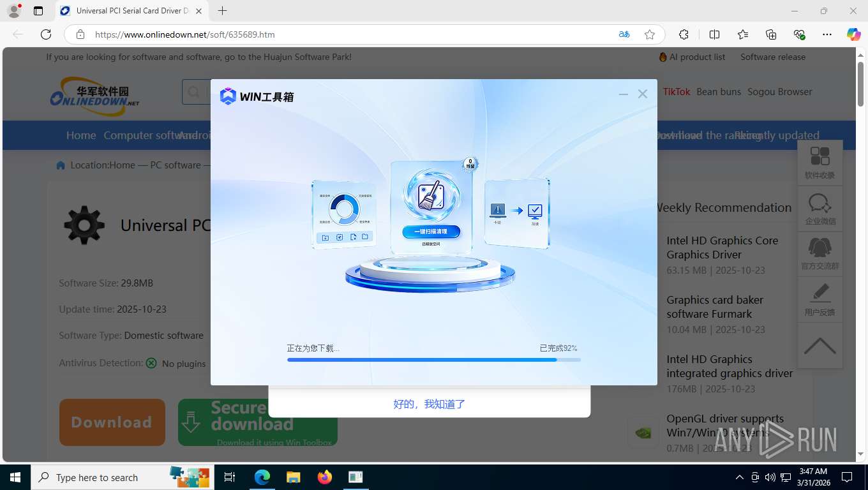Open Firefox from the taskbar

[325, 477]
